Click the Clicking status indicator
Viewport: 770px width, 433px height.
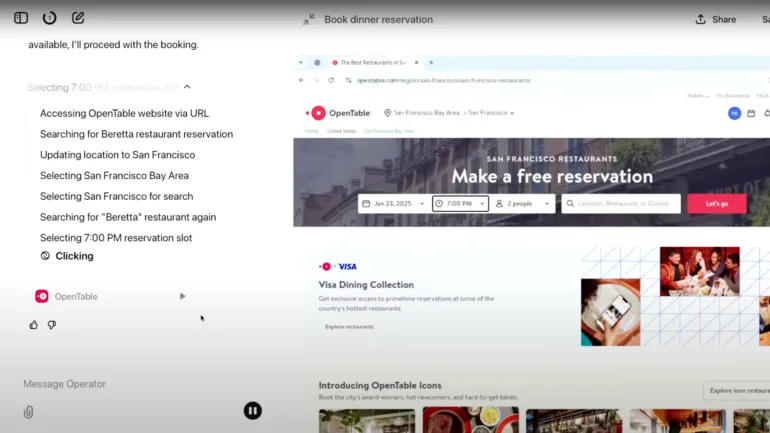[x=67, y=256]
